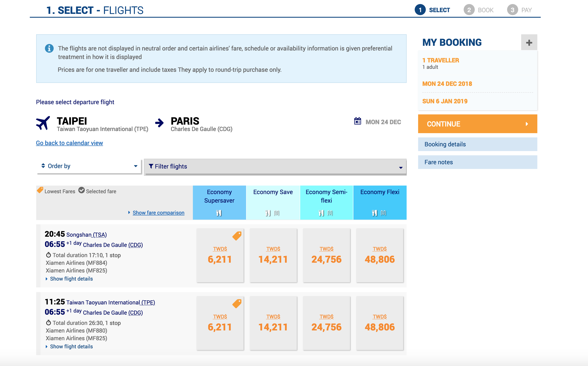Click the meal icon under Economy Save
Viewport: 588px width, 366px height.
(268, 213)
